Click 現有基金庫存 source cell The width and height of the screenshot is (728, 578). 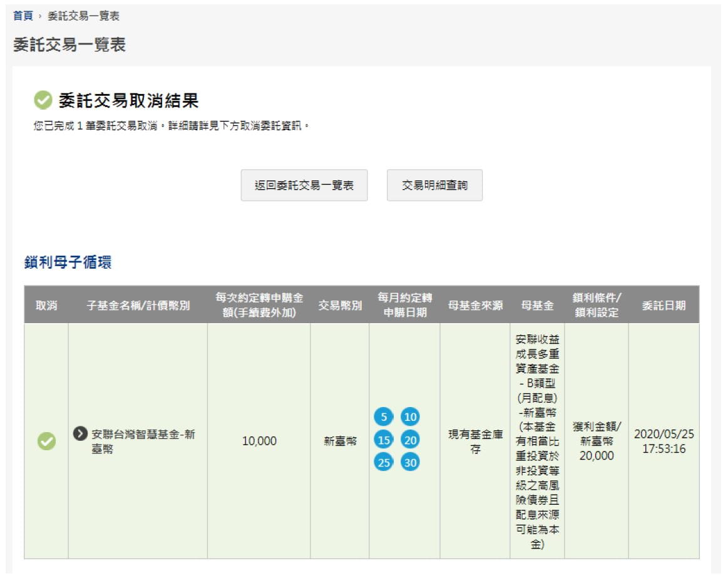pos(476,441)
